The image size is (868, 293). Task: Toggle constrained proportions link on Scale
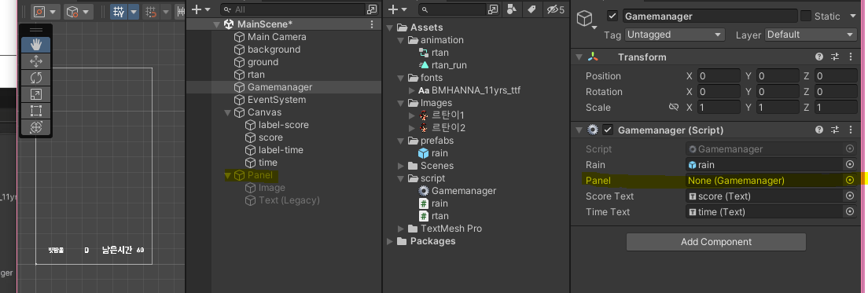point(674,108)
